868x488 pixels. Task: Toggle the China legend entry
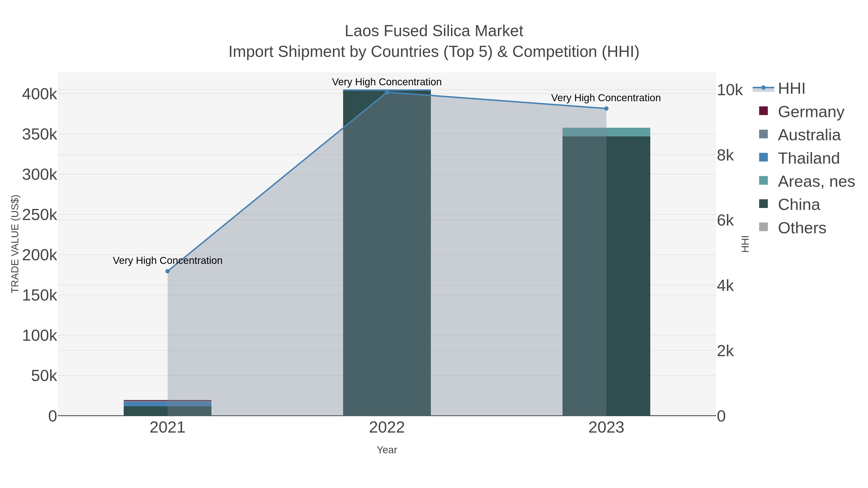point(789,204)
